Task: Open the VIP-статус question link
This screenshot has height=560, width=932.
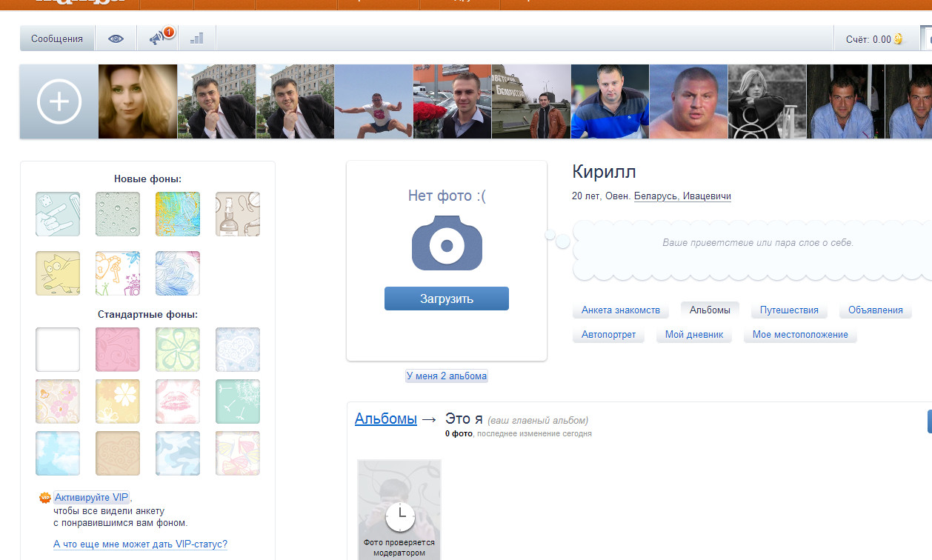Action: coord(141,544)
